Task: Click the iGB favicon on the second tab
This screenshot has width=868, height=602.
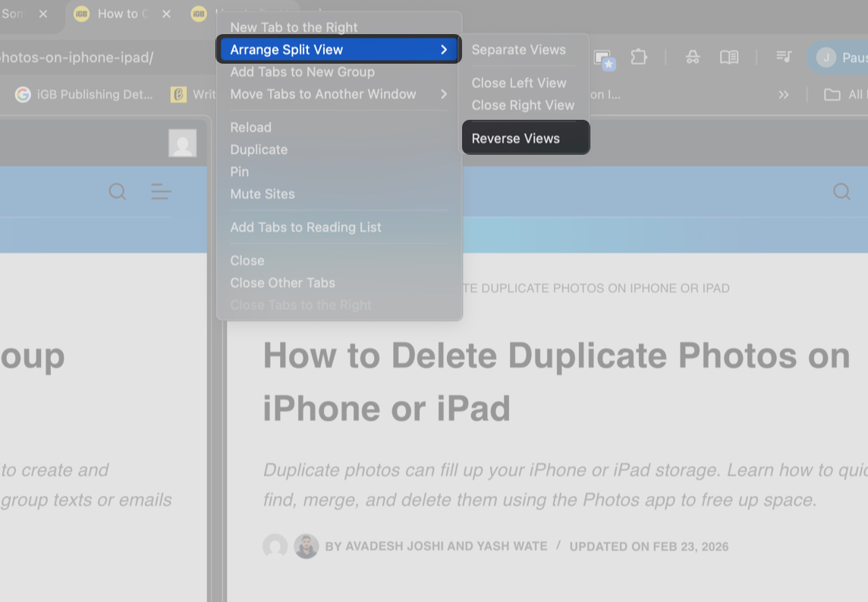Action: click(81, 14)
